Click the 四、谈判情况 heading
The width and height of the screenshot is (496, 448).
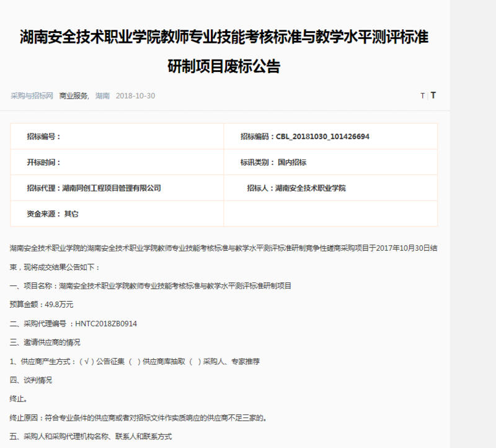[30, 380]
